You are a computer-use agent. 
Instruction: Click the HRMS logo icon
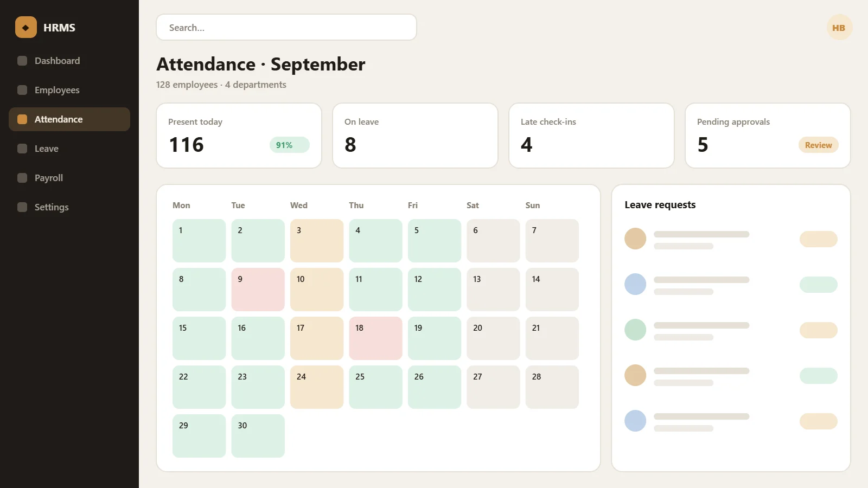coord(26,27)
